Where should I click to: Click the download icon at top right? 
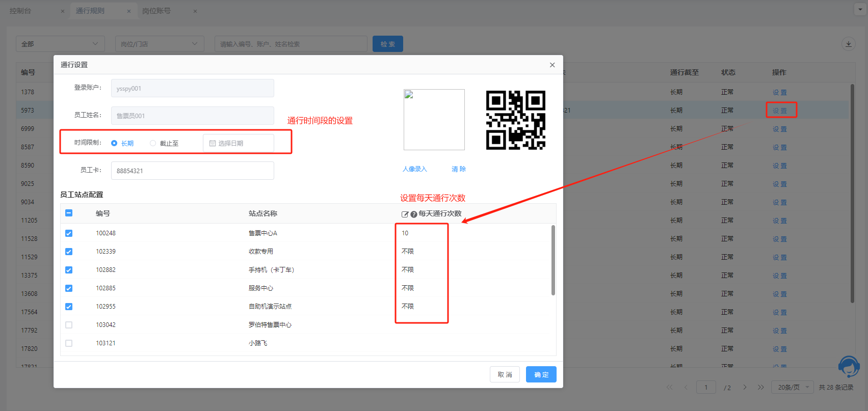[848, 44]
